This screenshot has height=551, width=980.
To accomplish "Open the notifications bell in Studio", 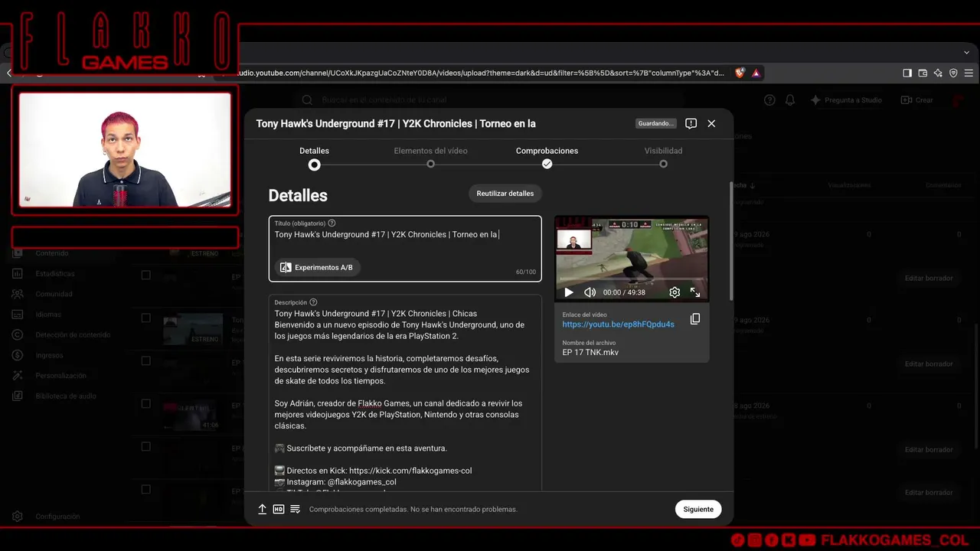I will coord(790,100).
